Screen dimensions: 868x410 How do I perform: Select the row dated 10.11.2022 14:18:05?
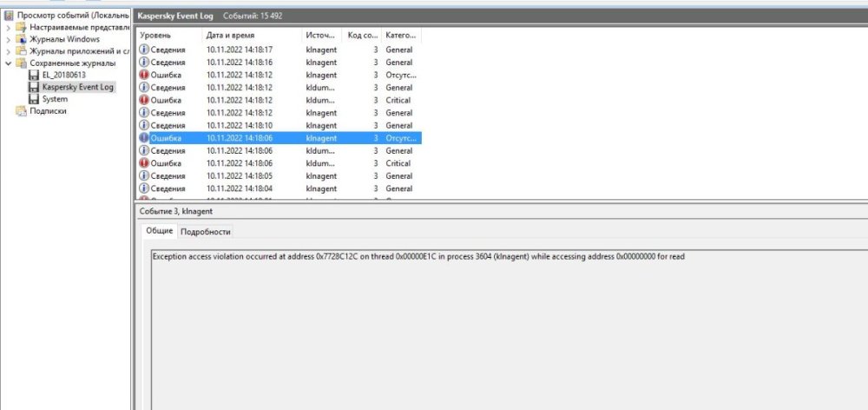(x=279, y=176)
